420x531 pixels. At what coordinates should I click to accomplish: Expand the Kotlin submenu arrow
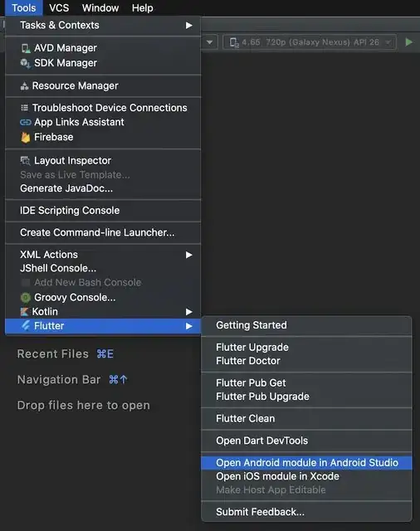point(189,312)
